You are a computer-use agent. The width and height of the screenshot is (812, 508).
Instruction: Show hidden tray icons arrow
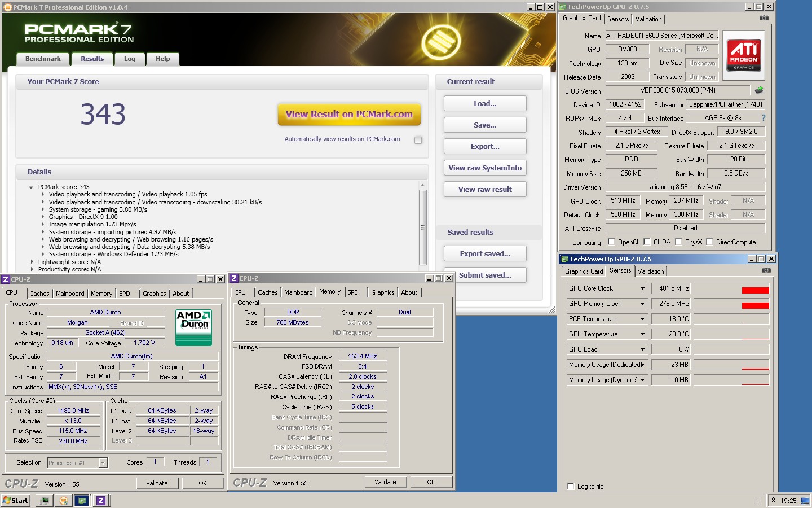point(773,500)
